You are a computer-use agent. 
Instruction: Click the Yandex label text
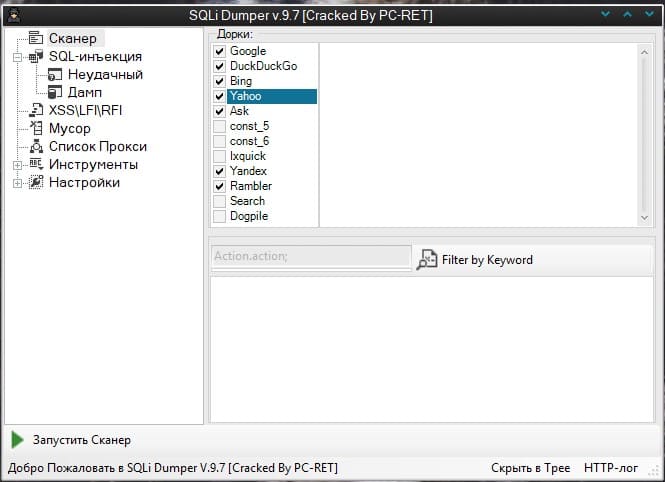click(x=248, y=171)
